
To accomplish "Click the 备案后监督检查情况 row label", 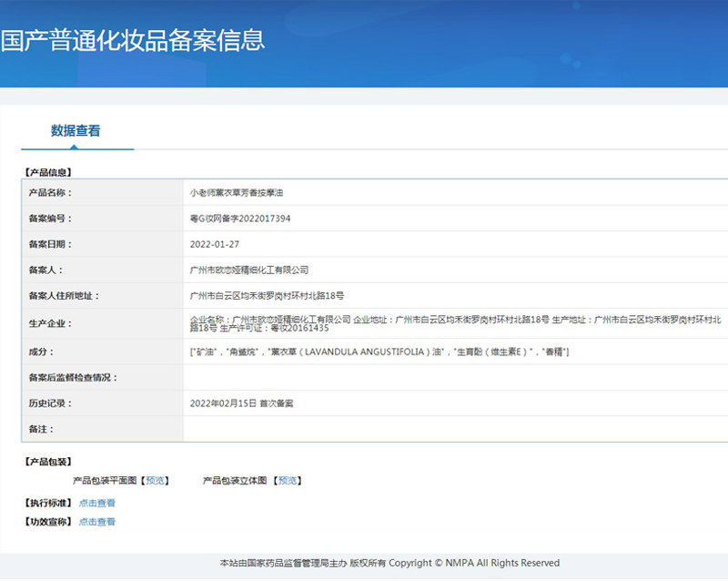I will tap(73, 378).
